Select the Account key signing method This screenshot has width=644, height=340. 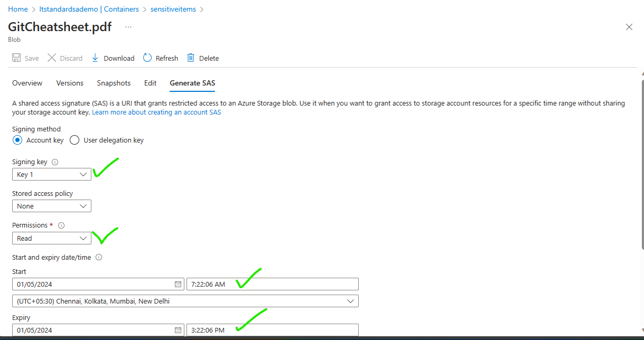[17, 140]
